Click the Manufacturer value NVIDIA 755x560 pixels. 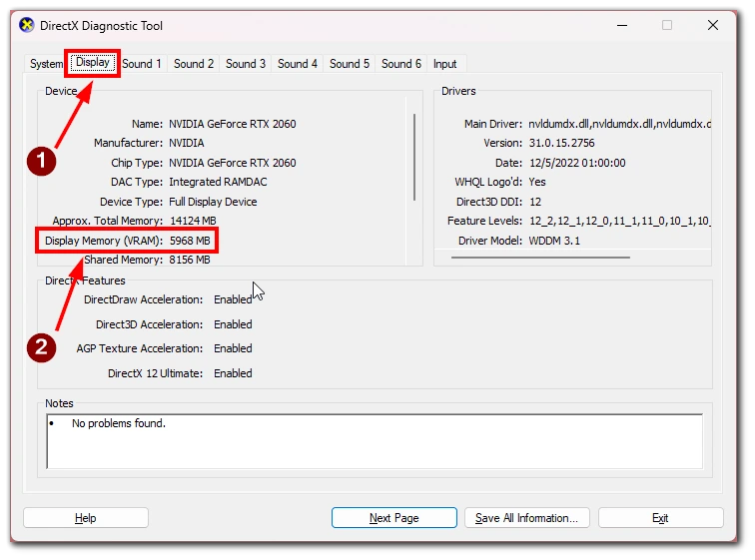pos(187,143)
